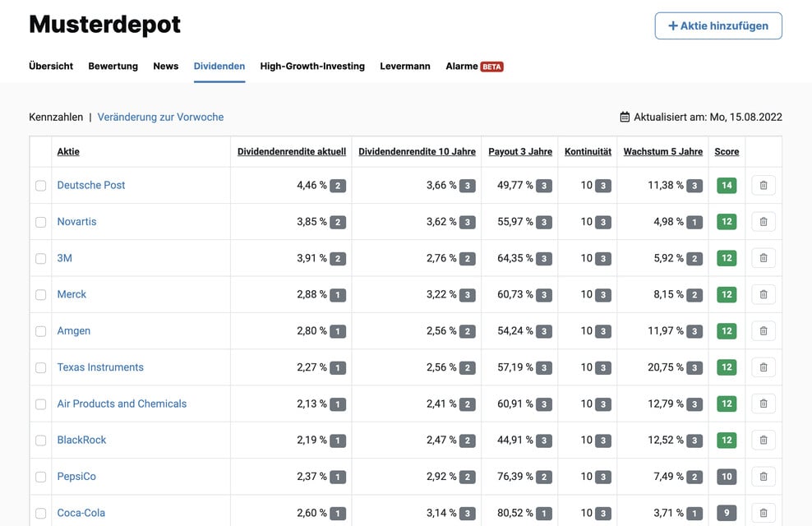
Task: Click the grey score badge 9 for Coca-Cola
Action: 727,513
